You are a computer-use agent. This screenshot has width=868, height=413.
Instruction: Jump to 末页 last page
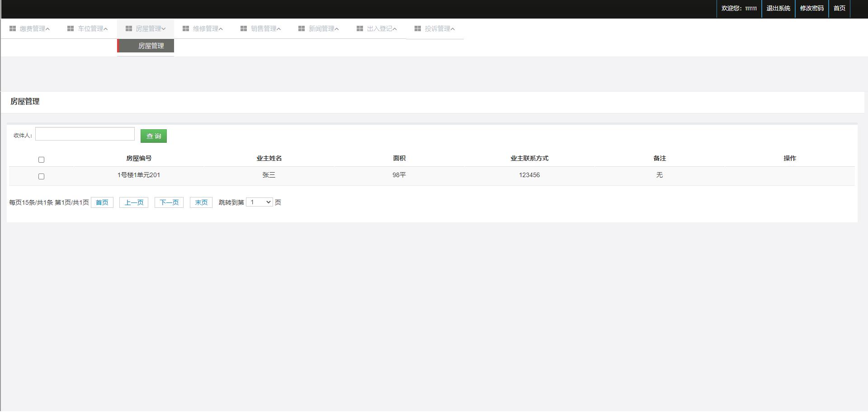pyautogui.click(x=201, y=202)
